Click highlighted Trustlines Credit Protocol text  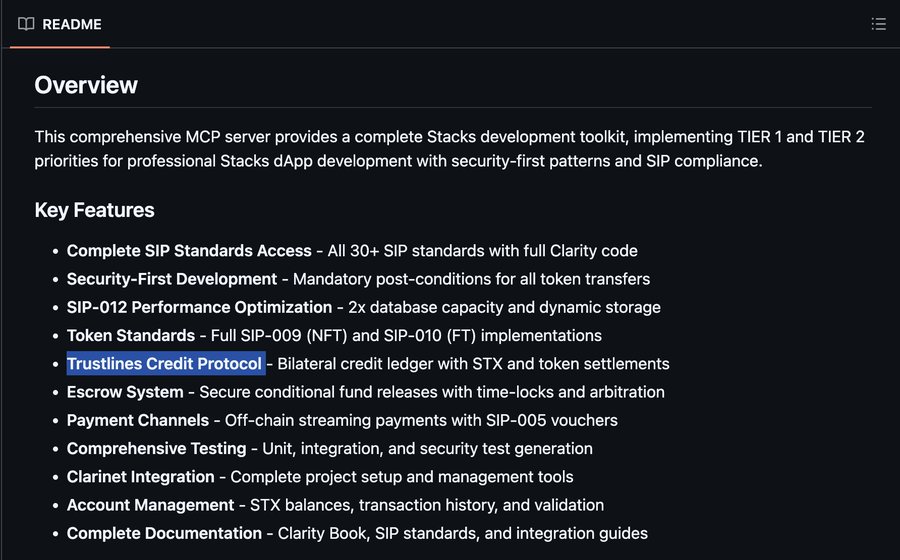165,364
